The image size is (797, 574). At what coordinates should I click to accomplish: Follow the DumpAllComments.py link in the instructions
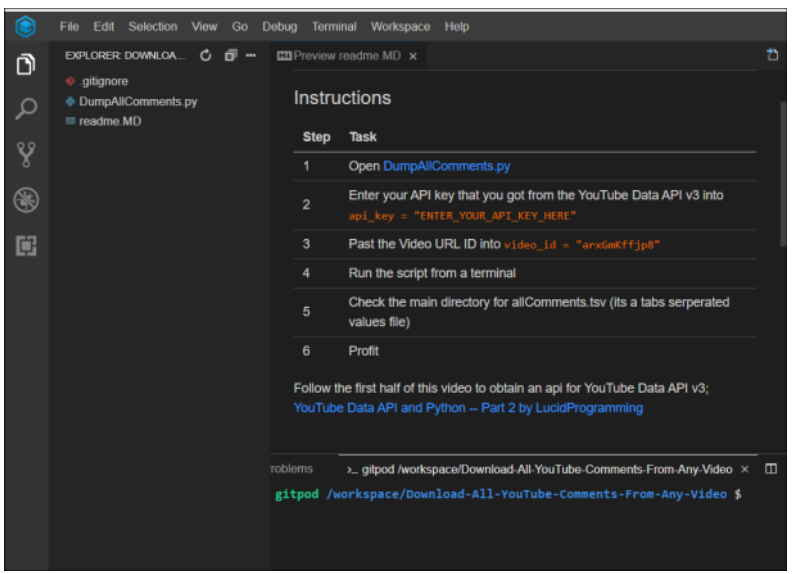tap(446, 166)
